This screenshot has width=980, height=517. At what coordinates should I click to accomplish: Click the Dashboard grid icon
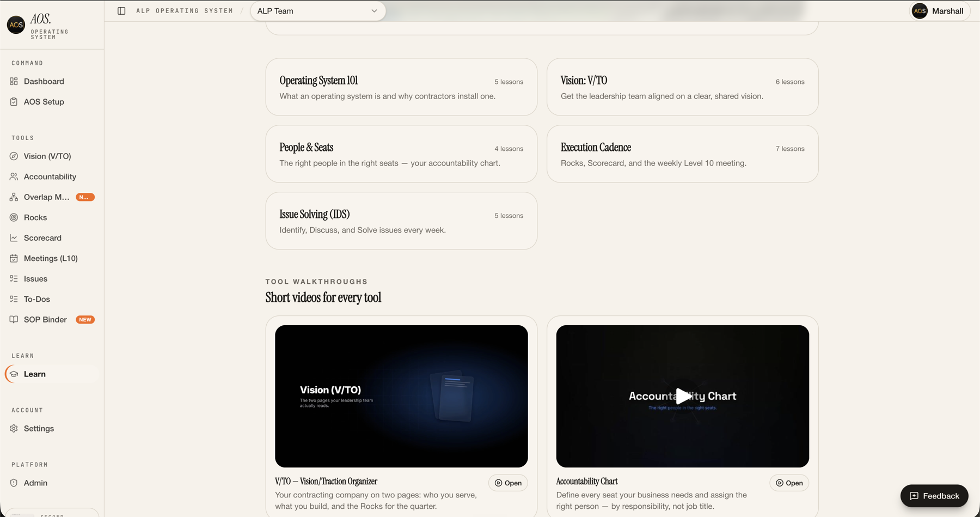coord(14,81)
